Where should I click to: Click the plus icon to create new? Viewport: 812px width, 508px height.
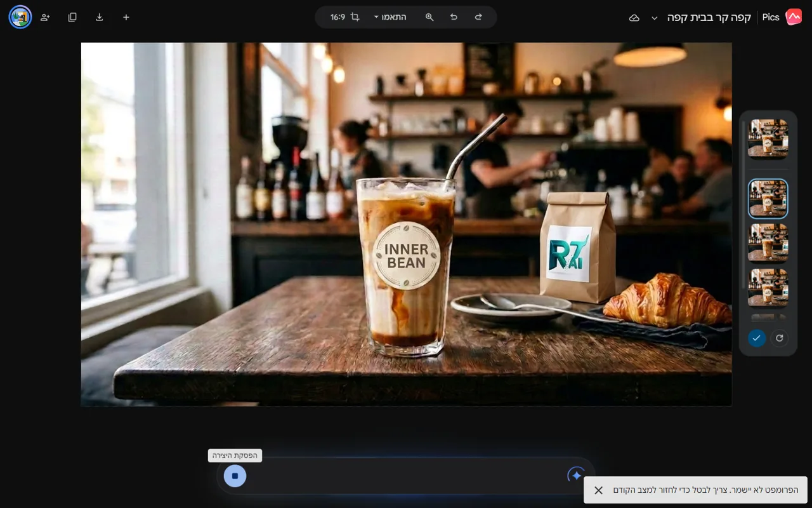click(x=126, y=17)
